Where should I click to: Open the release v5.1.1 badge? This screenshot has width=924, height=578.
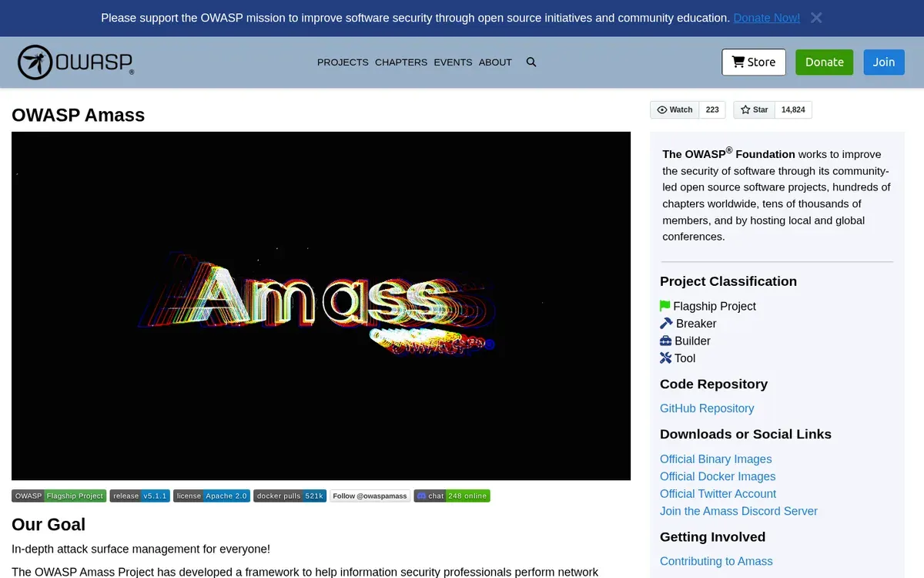coord(139,496)
